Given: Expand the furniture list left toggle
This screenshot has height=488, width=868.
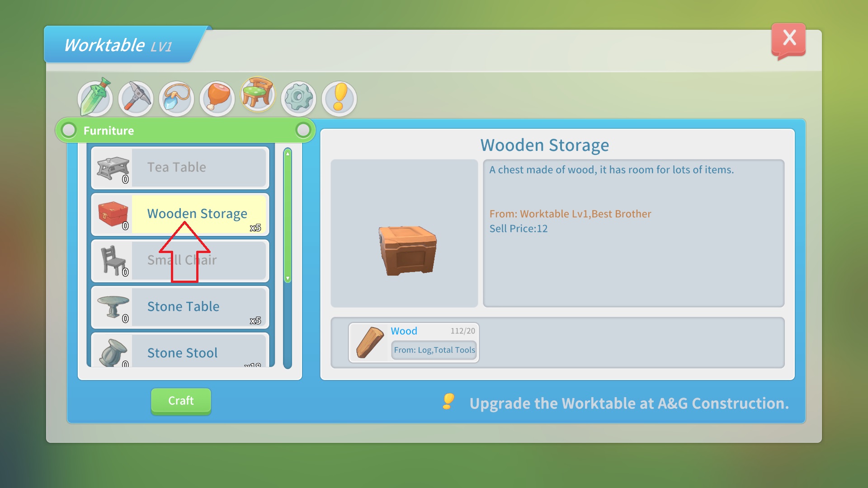Looking at the screenshot, I should click(69, 131).
